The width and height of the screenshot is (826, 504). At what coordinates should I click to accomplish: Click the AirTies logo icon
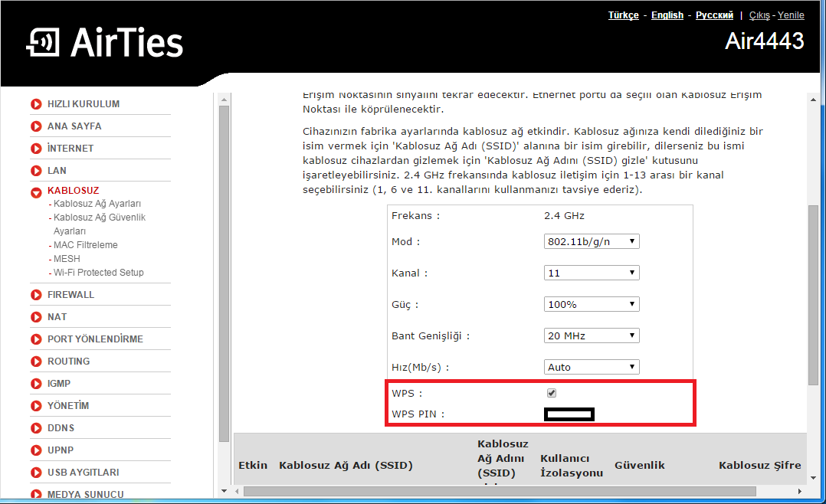click(43, 42)
